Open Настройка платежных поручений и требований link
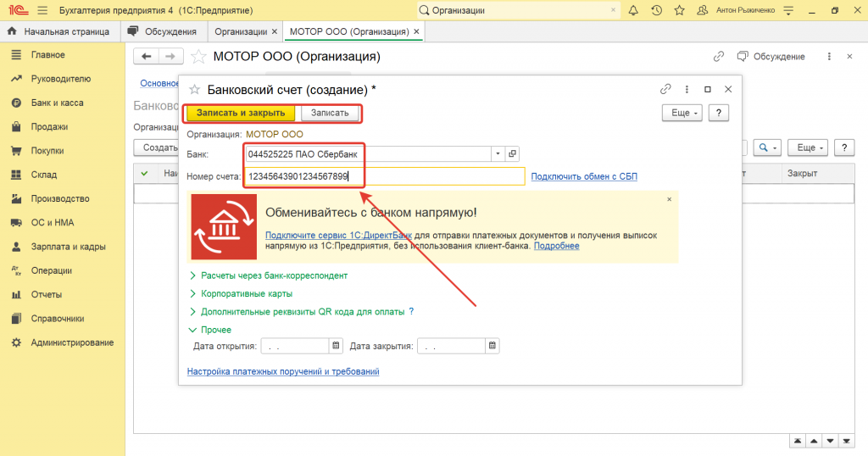This screenshot has height=456, width=868. [x=282, y=371]
